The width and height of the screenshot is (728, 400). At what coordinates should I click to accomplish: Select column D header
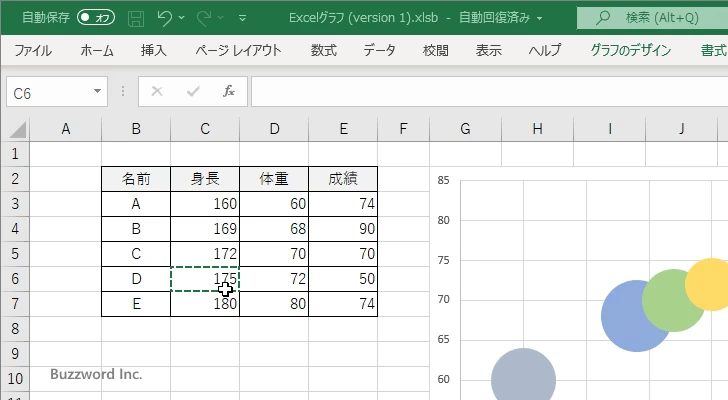pos(274,129)
